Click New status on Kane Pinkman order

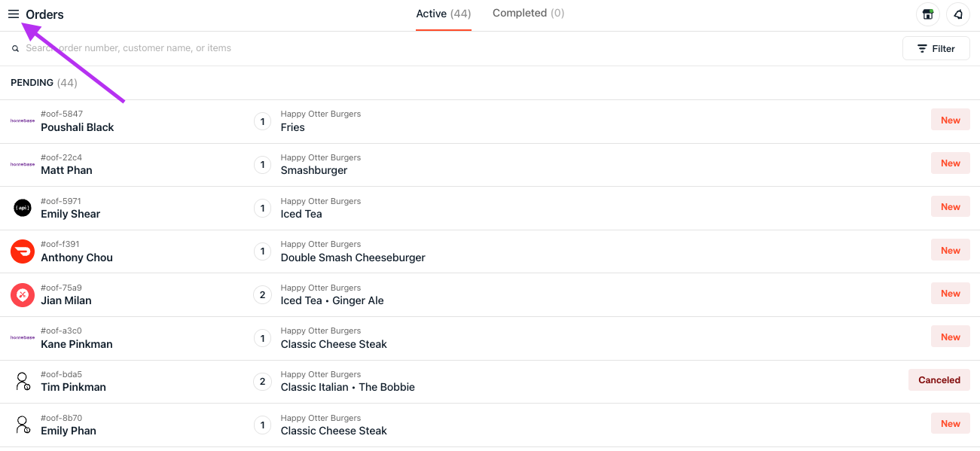[x=951, y=337]
